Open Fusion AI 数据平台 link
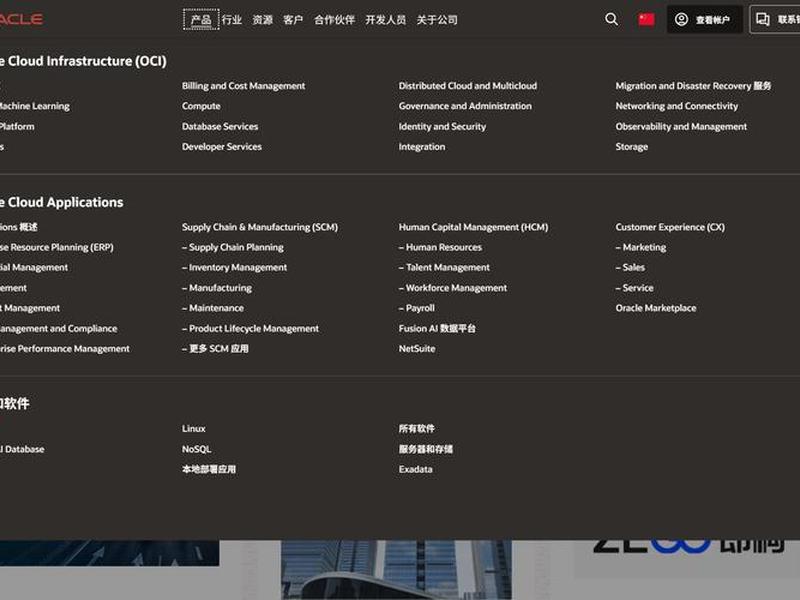The height and width of the screenshot is (600, 800). pos(437,329)
